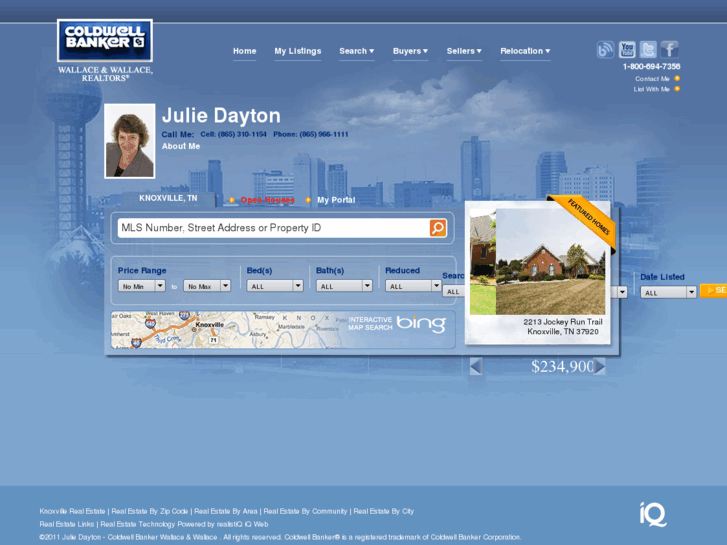727x545 pixels.
Task: Click the 1-800-694-7356 phone number
Action: (651, 66)
